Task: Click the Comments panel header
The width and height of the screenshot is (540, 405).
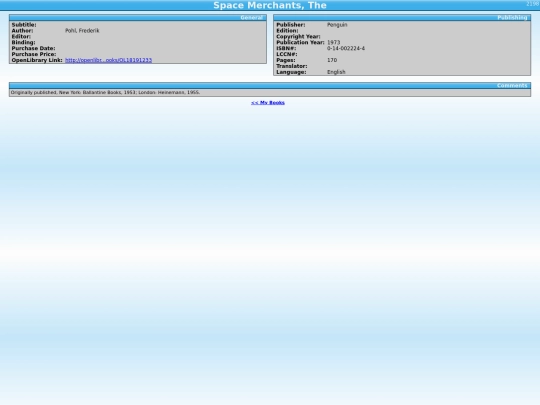Action: click(270, 86)
